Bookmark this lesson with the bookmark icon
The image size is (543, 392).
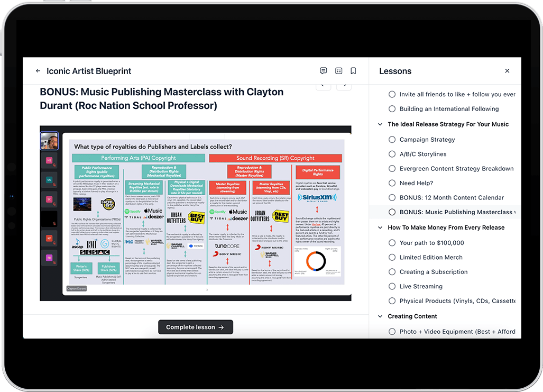coord(353,71)
